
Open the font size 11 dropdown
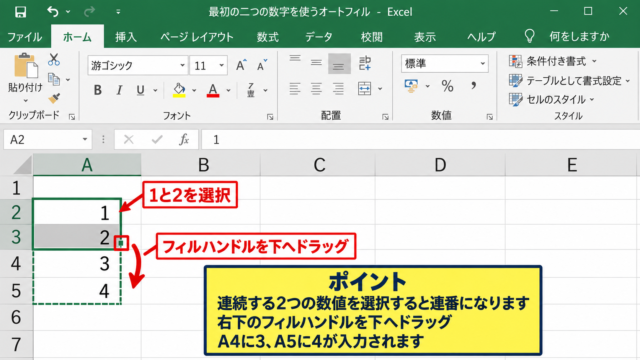point(221,65)
